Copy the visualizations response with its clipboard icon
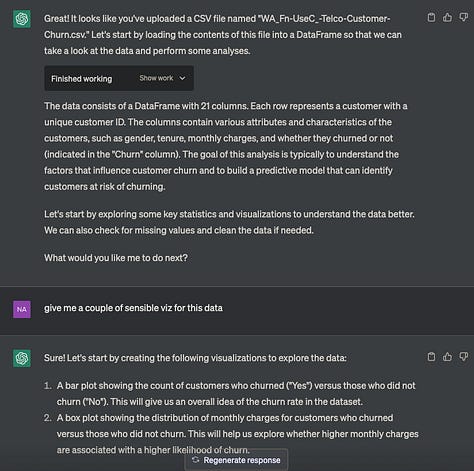The image size is (474, 471). click(431, 357)
